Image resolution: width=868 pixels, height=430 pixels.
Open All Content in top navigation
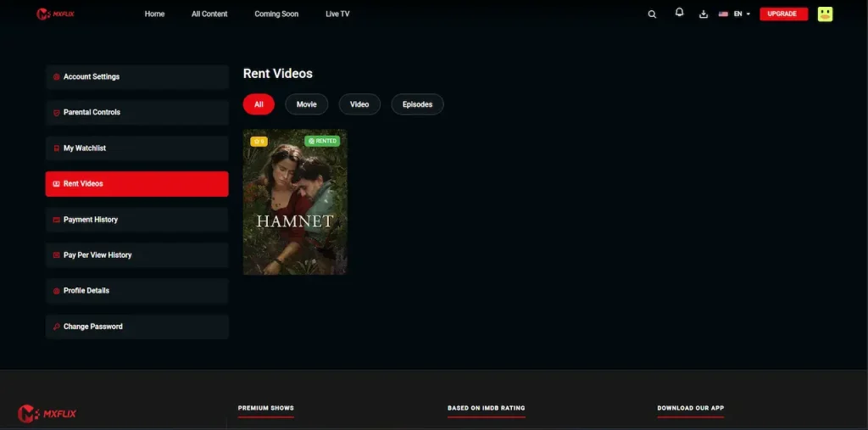coord(209,14)
